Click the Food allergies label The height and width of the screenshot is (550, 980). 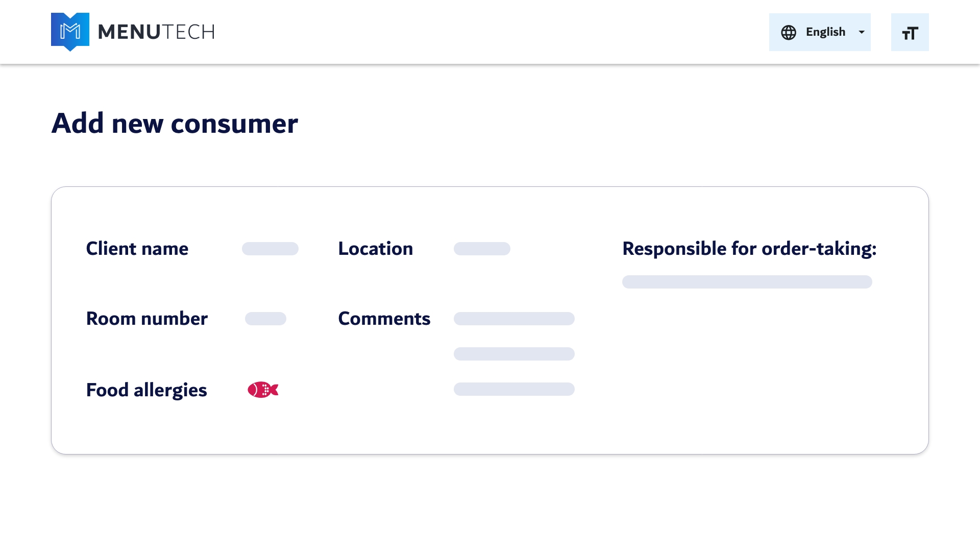point(146,390)
